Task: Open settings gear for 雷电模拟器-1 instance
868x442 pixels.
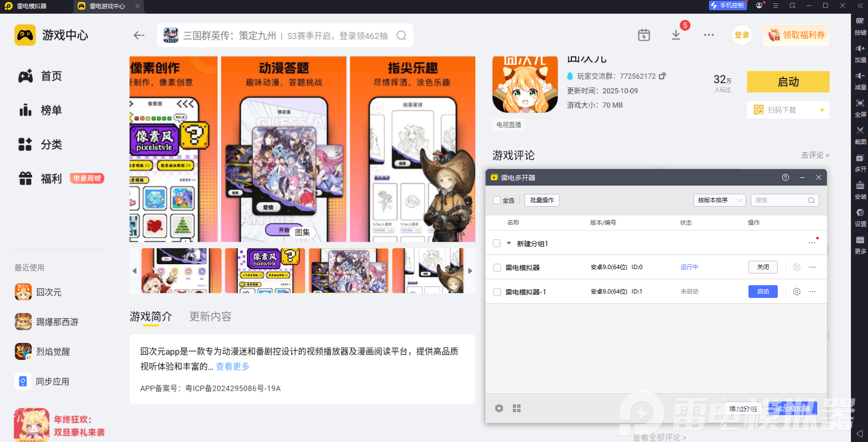Action: click(x=797, y=292)
